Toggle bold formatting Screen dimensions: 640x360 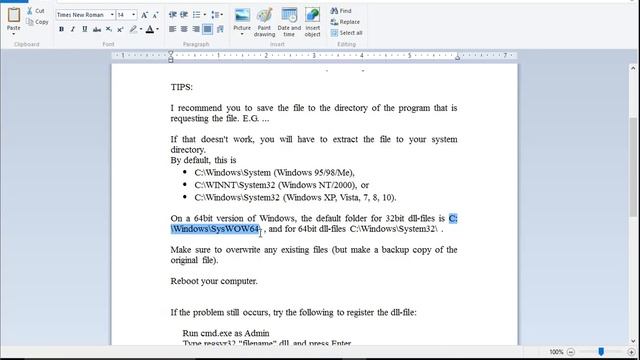[61, 29]
